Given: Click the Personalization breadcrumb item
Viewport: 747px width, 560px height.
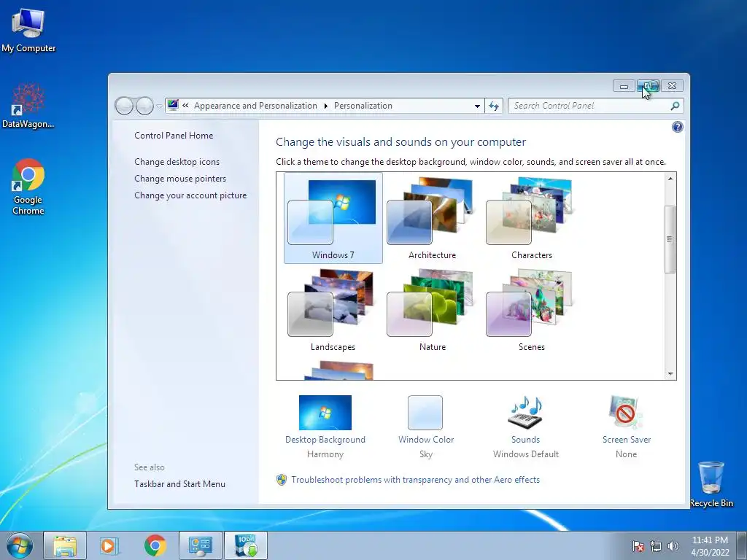Looking at the screenshot, I should point(363,106).
